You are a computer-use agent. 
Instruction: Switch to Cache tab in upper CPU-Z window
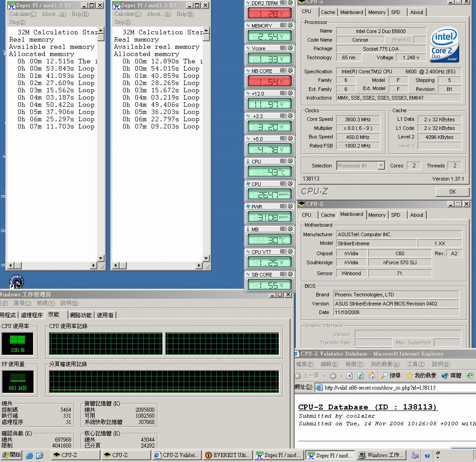(328, 12)
